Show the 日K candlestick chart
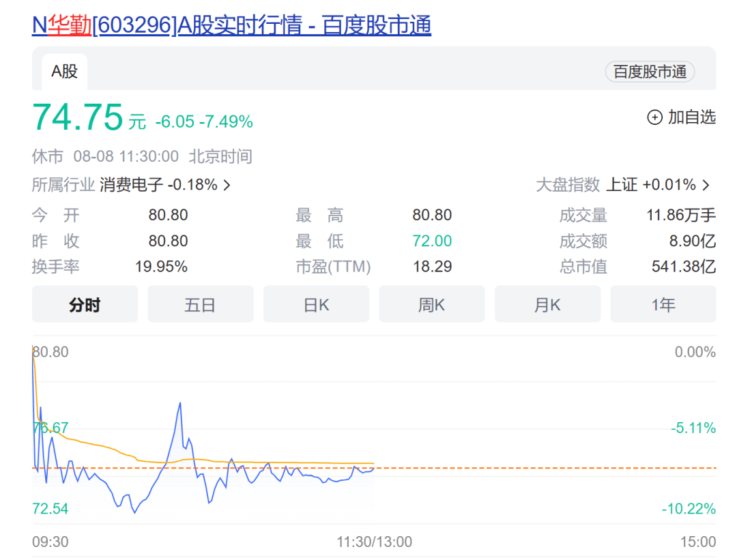Screen dimensions: 737x560 [316, 304]
